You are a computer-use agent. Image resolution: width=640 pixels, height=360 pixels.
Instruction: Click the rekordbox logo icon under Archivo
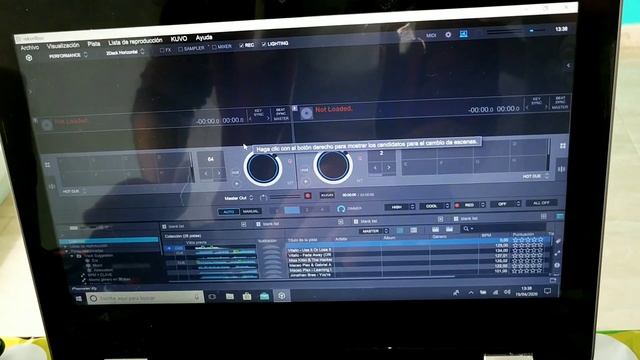(x=29, y=58)
